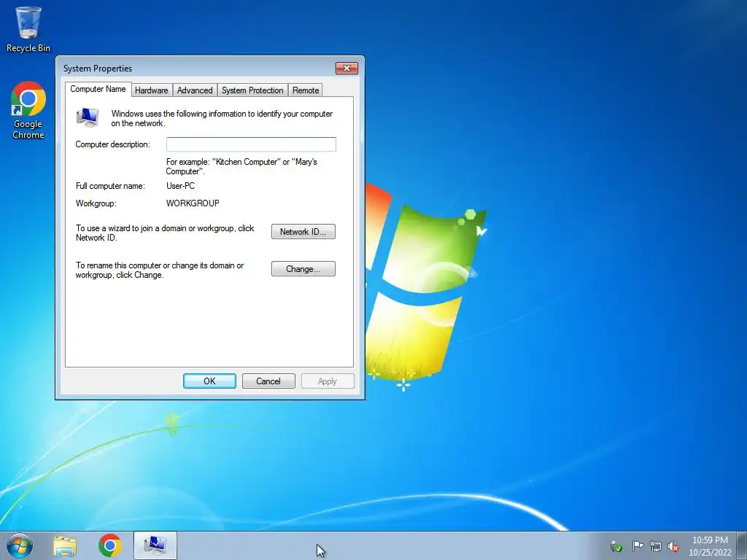The image size is (747, 560).
Task: Switch to the Advanced tab
Action: point(195,90)
